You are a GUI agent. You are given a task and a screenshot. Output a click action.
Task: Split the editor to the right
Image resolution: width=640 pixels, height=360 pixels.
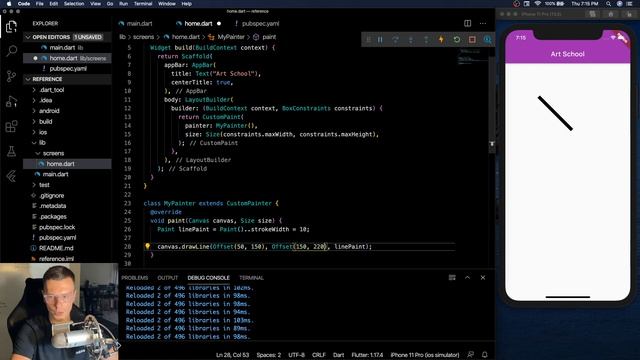(467, 23)
